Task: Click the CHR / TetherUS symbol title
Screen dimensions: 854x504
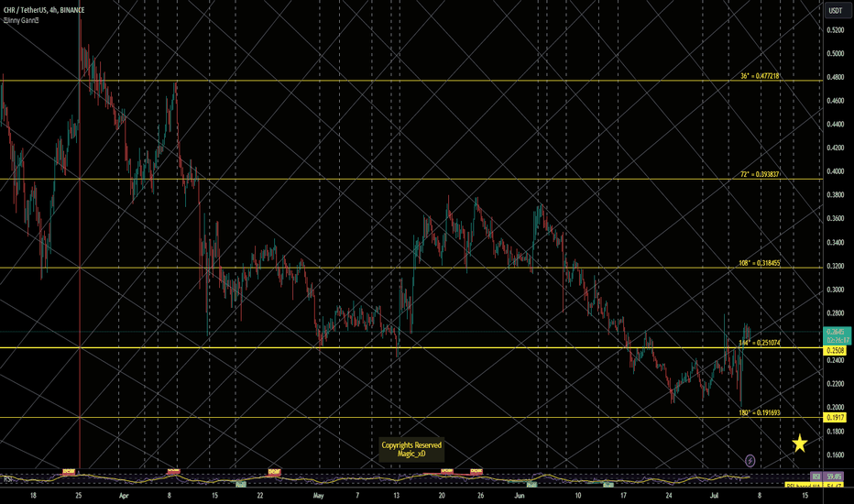Action: (44, 10)
